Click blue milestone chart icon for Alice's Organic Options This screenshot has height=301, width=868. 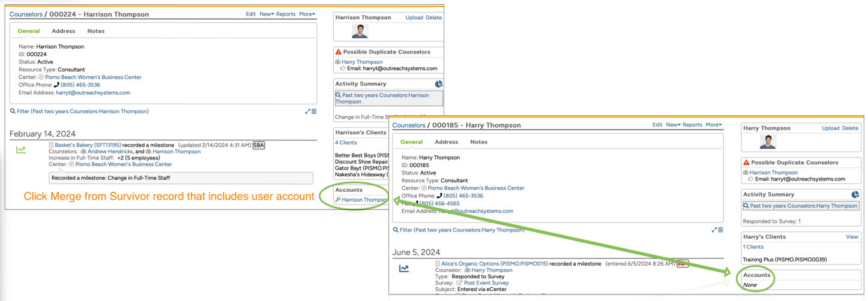[x=404, y=269]
